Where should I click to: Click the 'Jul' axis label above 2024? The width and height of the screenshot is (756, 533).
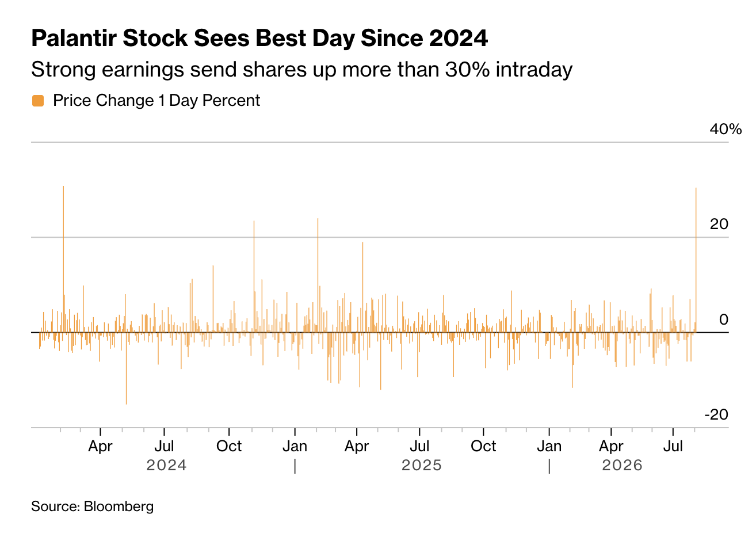[x=165, y=446]
